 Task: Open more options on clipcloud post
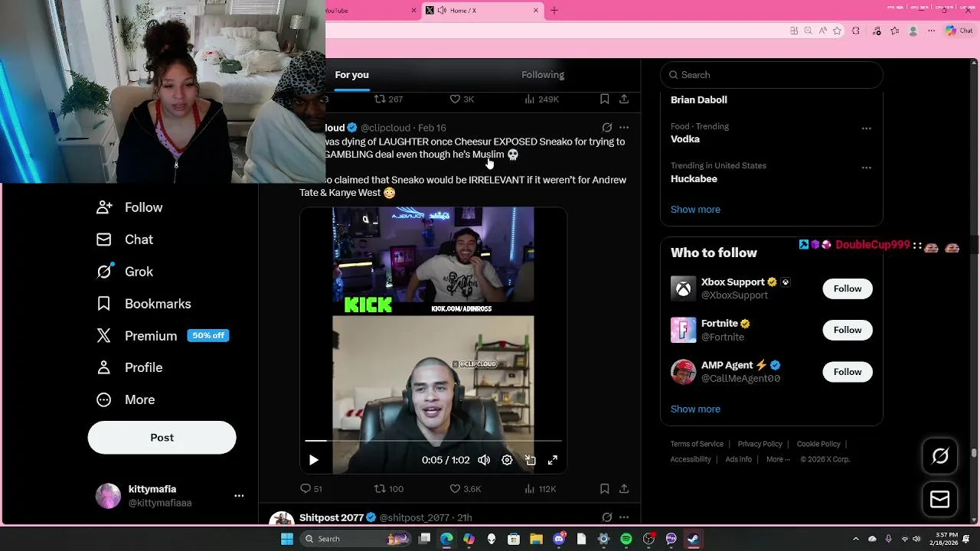coord(624,127)
